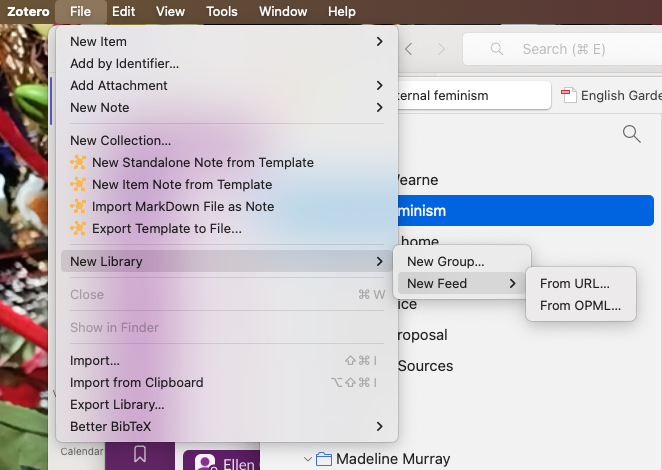Click the Search (⌘ E) field
The image size is (662, 470).
pyautogui.click(x=562, y=49)
